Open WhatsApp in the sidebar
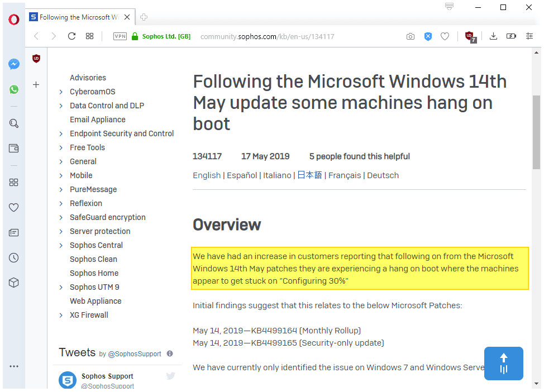The height and width of the screenshot is (392, 544). point(14,89)
